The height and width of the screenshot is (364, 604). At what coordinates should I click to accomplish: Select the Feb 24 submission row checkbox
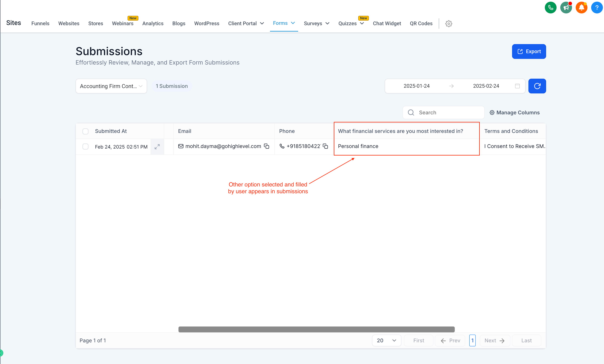(85, 147)
